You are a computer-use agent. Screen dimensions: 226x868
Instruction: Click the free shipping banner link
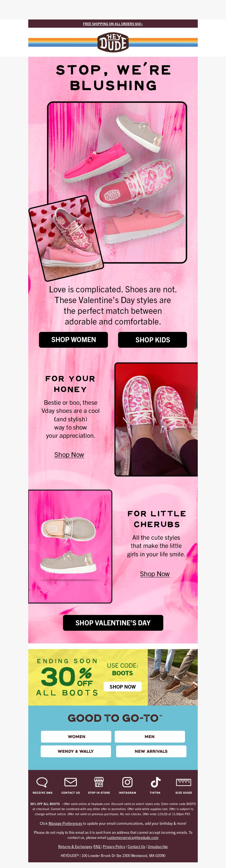pos(113,24)
